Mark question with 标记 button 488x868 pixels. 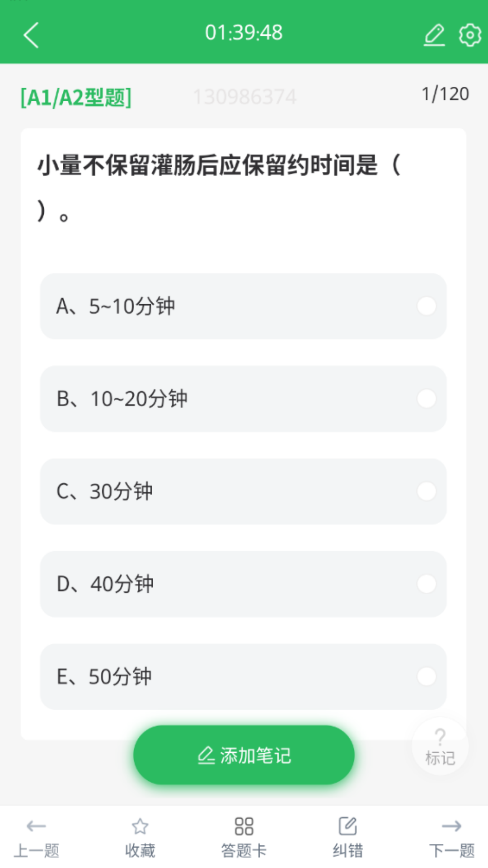coord(440,746)
